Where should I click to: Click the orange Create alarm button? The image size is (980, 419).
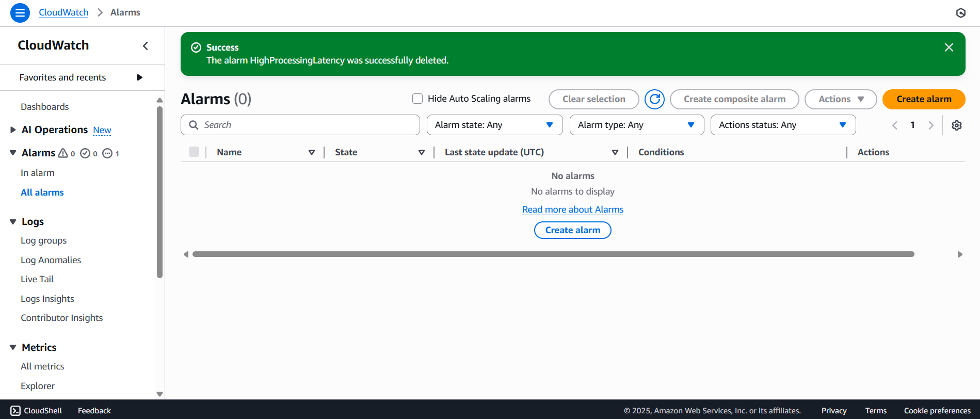coord(923,99)
